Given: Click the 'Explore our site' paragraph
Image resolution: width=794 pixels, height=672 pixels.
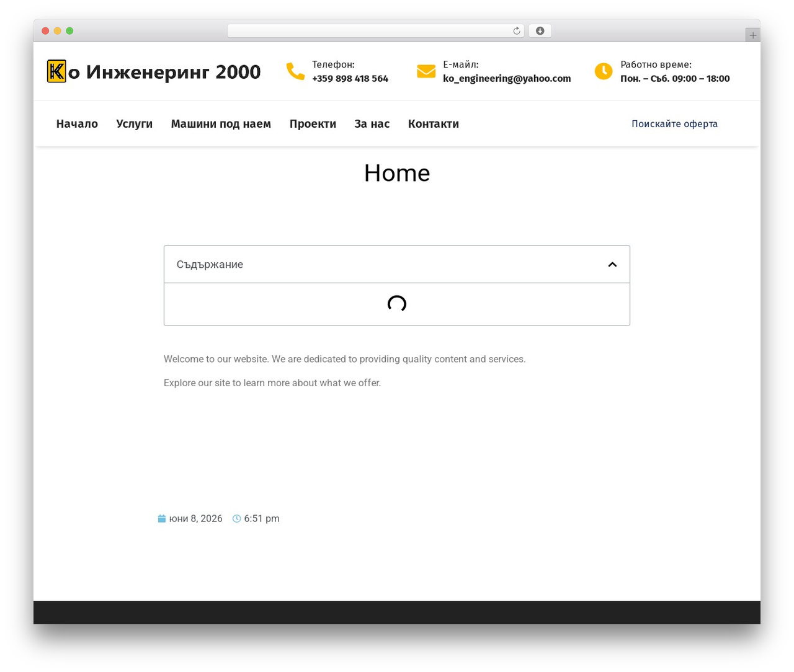Looking at the screenshot, I should tap(272, 383).
